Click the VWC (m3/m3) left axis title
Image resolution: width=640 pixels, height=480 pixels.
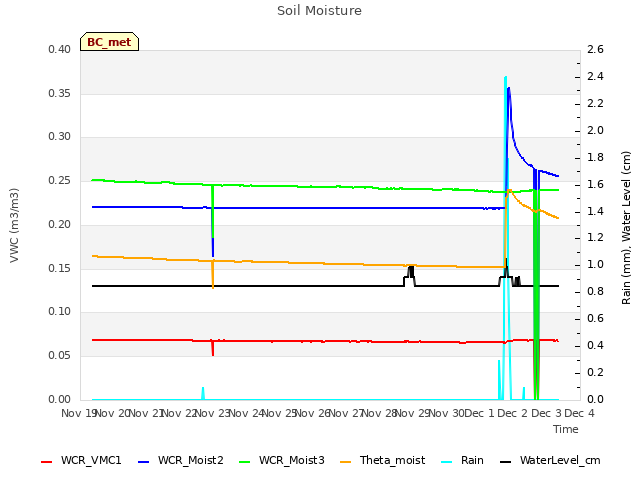coord(14,225)
